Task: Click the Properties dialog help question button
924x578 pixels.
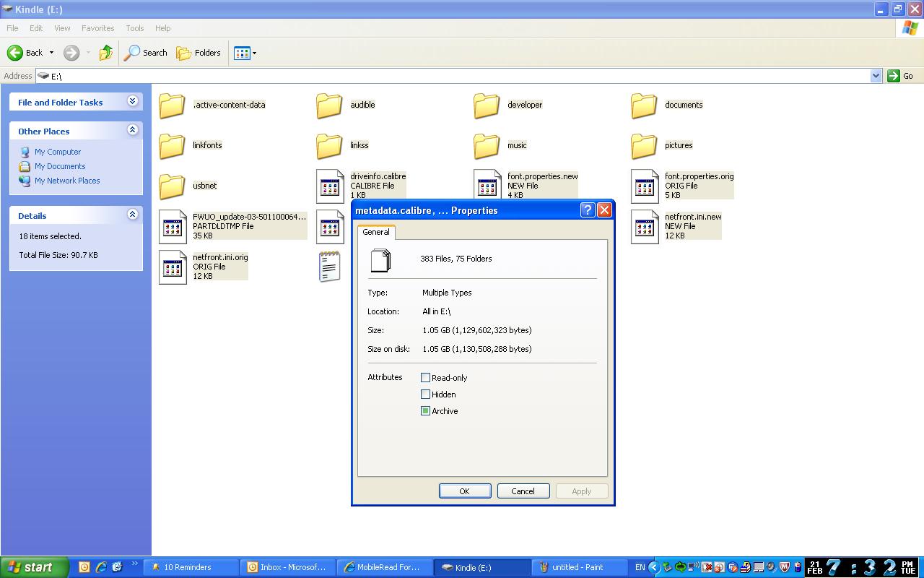Action: pos(588,210)
